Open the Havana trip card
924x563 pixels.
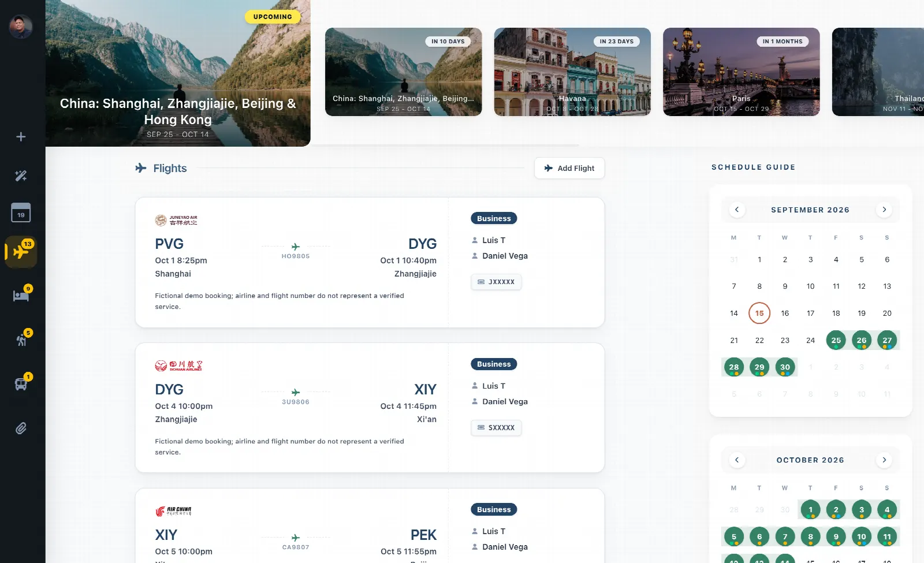pyautogui.click(x=572, y=72)
